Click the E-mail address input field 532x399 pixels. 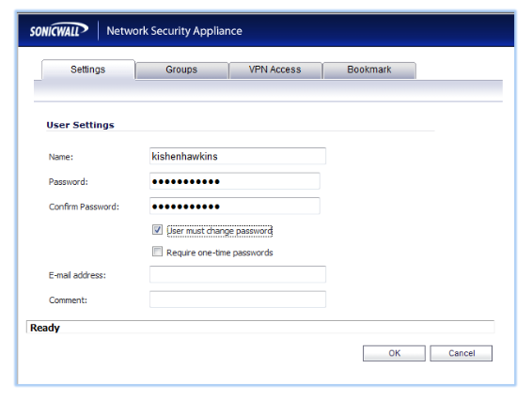(238, 274)
